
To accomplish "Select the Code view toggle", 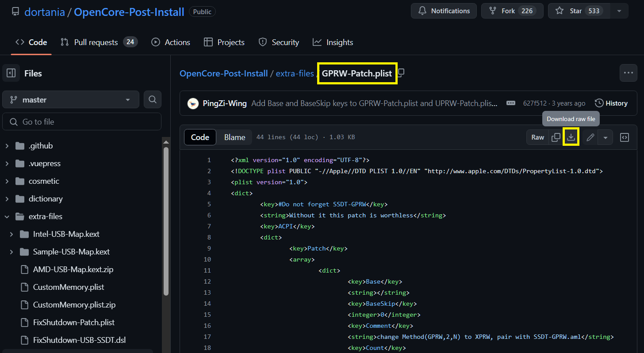I will click(x=200, y=137).
